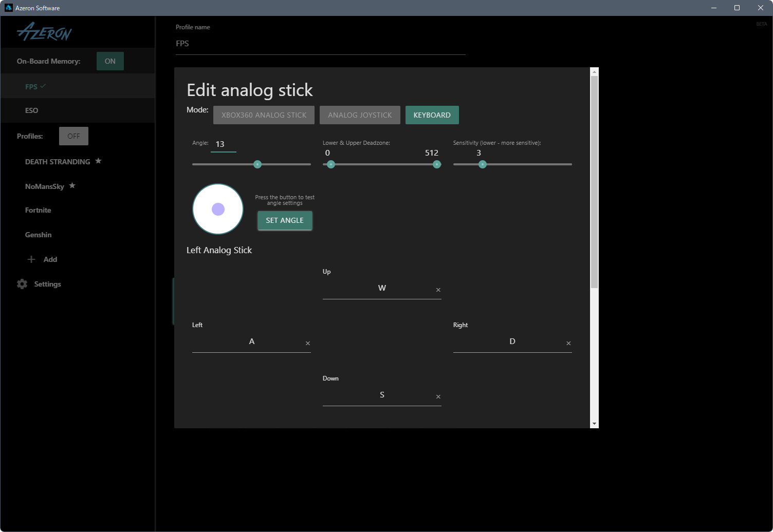Click the Left key binding field
The width and height of the screenshot is (773, 532).
251,342
